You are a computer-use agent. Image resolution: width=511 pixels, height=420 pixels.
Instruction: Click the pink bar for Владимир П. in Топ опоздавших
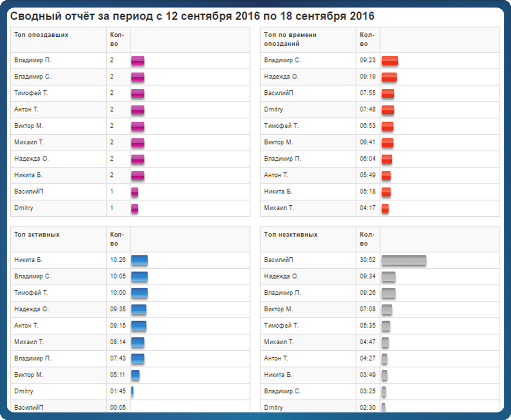(138, 61)
